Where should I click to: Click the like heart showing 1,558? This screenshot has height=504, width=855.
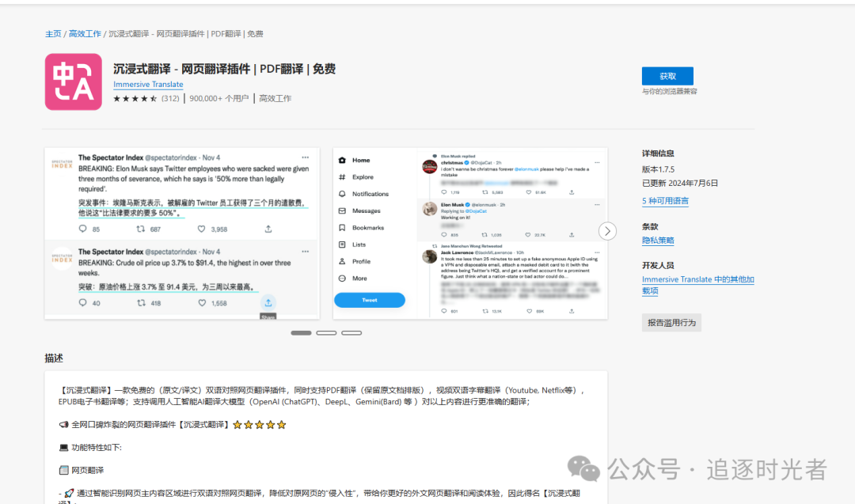(x=202, y=302)
